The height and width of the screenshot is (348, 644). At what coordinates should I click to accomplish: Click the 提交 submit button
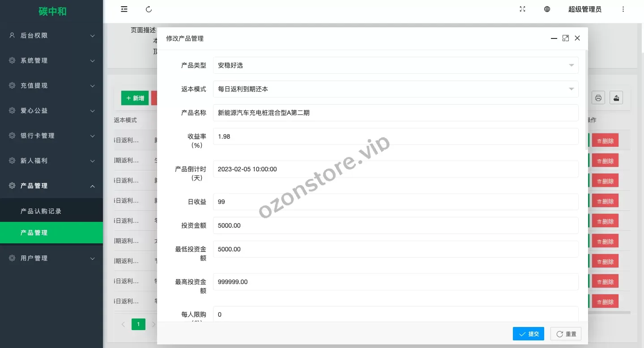coord(529,334)
